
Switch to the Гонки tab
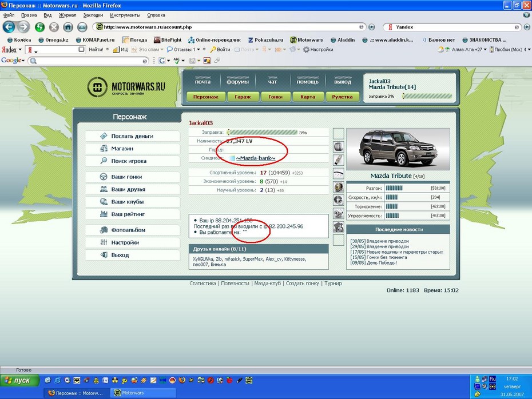click(275, 97)
